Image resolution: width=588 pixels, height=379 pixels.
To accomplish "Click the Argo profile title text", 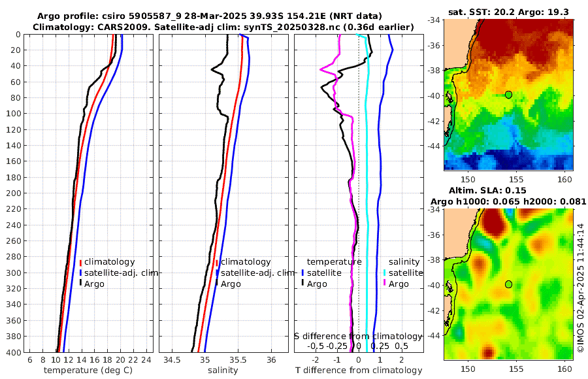I will point(210,16).
